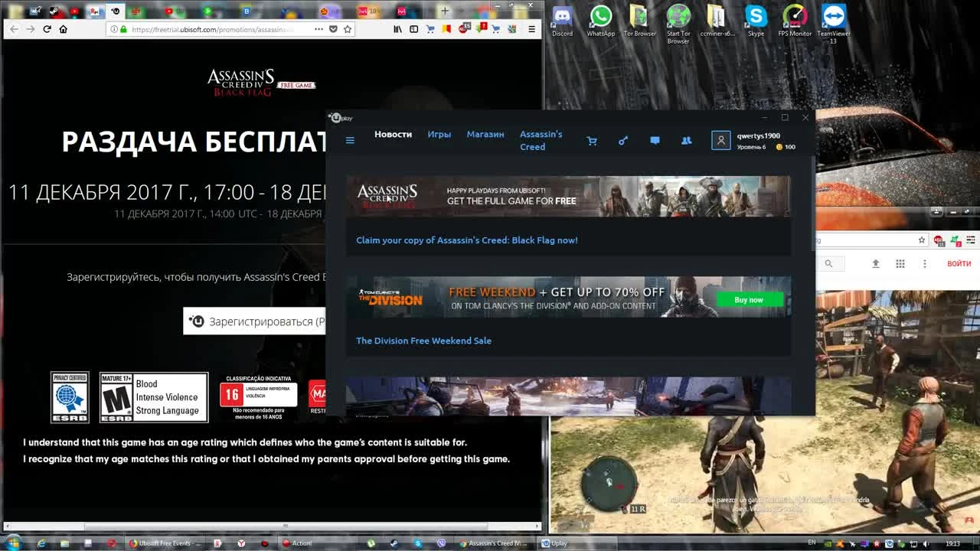
Task: Reload the page with the refresh icon
Action: click(47, 28)
